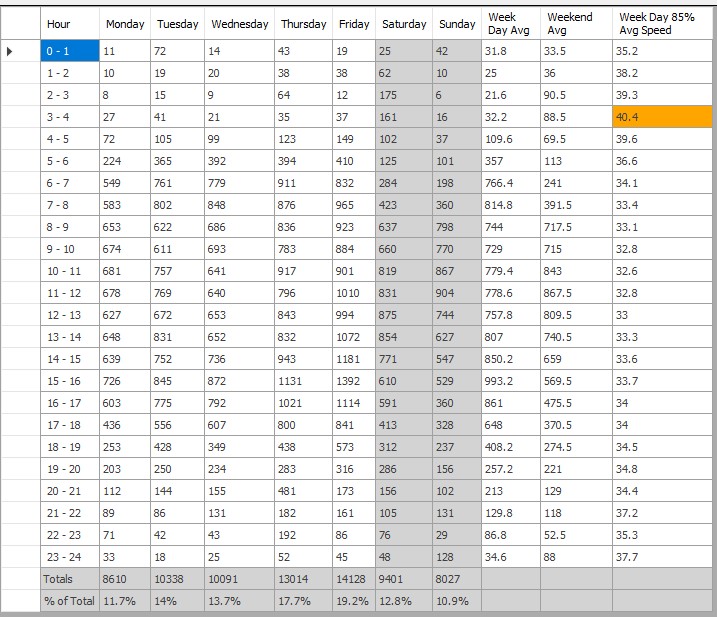717x617 pixels.
Task: Click Tuesday's total cell 10338
Action: pyautogui.click(x=178, y=579)
